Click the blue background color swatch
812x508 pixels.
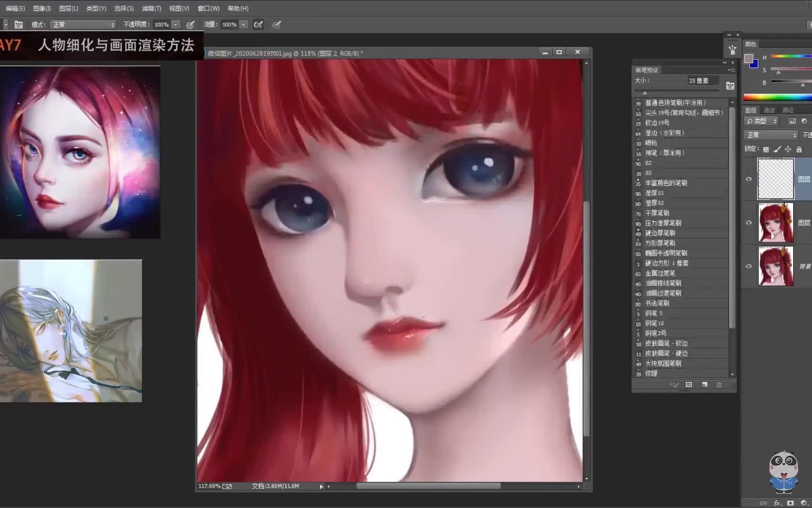755,64
